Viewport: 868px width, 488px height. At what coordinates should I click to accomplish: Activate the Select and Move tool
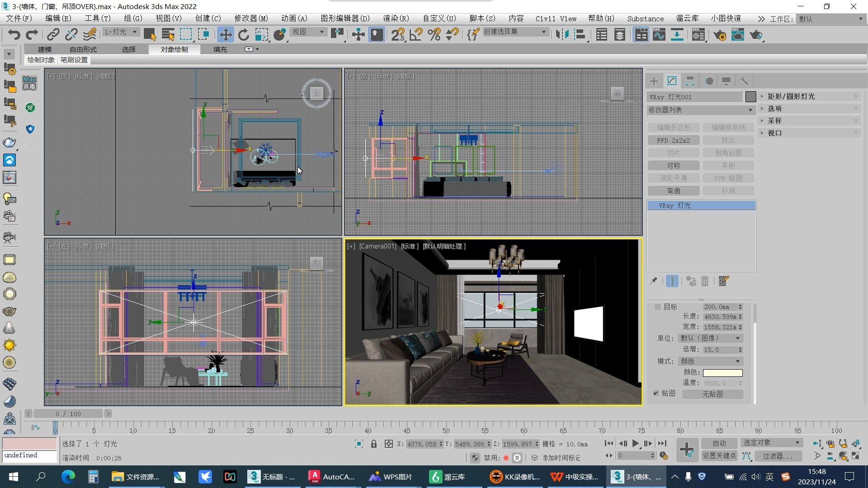[x=226, y=34]
